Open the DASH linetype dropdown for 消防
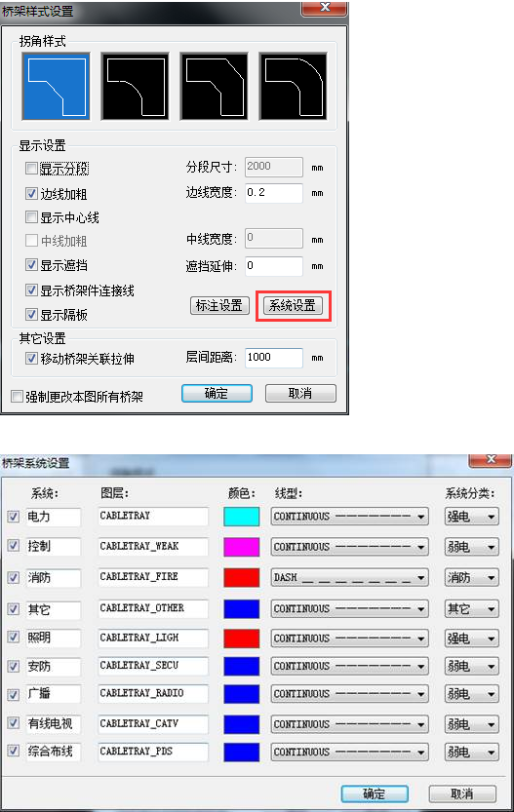Screen dimensions: 514x812 coord(350,577)
